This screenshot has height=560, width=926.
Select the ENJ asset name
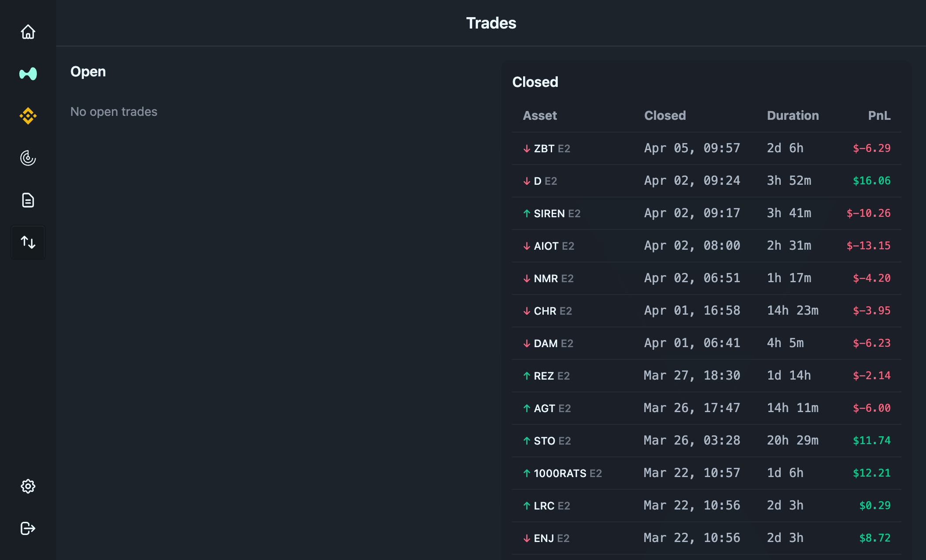click(544, 538)
